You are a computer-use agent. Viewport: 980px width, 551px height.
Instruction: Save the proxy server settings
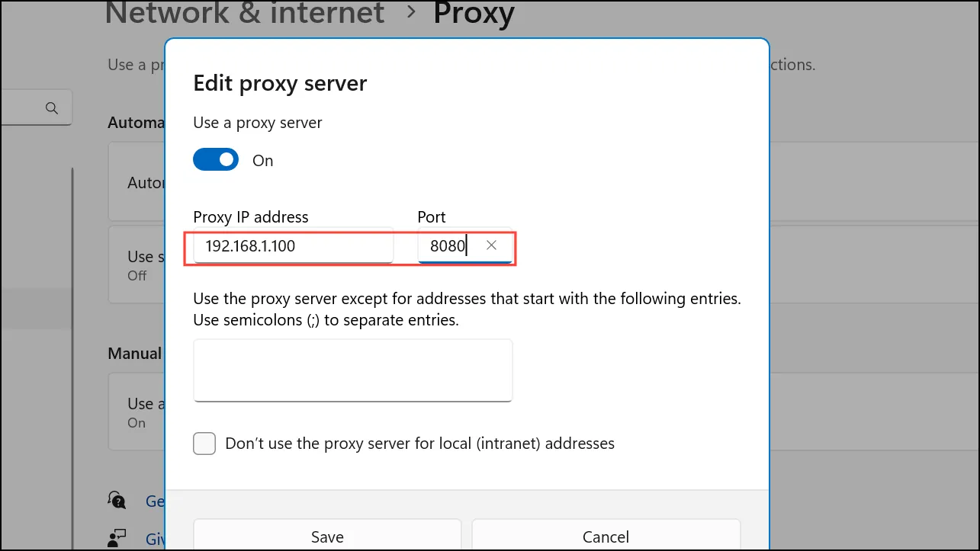(x=327, y=535)
